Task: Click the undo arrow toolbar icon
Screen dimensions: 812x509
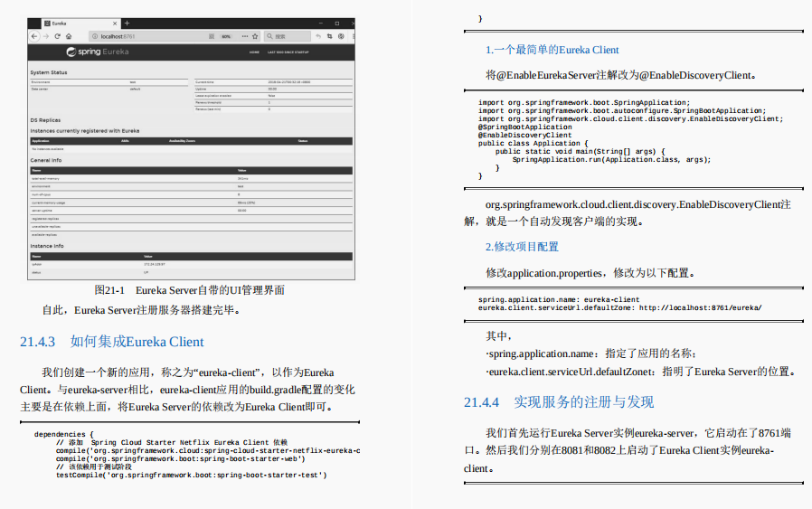Action: click(318, 36)
